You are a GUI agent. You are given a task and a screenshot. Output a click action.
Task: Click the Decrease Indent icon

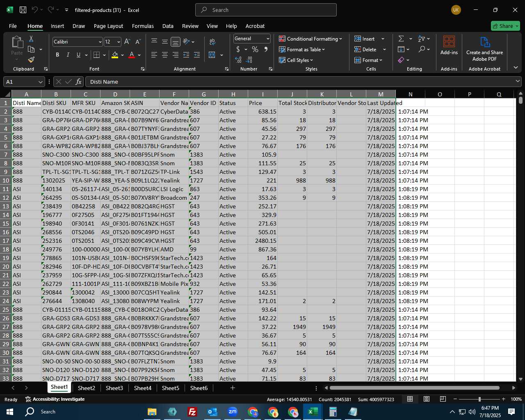point(186,55)
